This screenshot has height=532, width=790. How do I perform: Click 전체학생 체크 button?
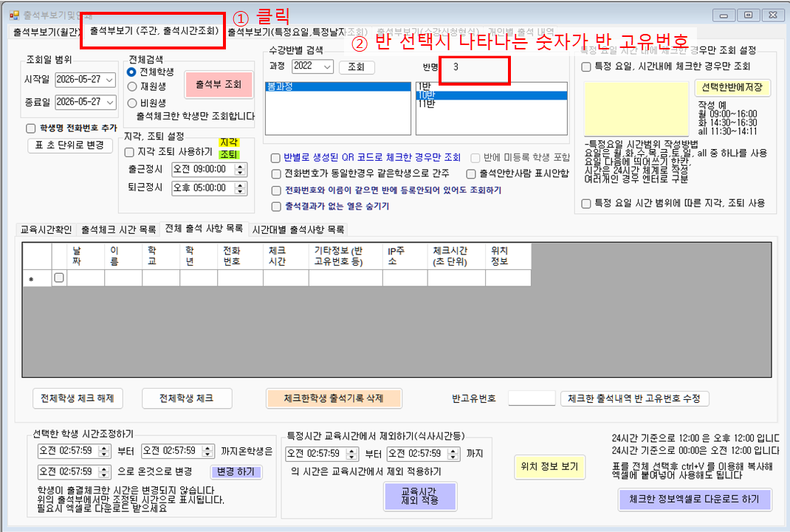click(186, 398)
